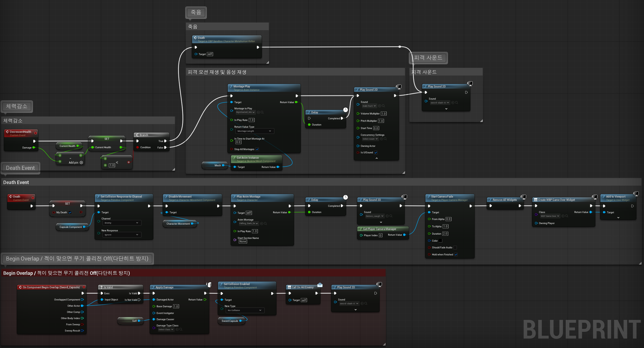This screenshot has height=348, width=644.
Task: Click the Branch node title
Action: [144, 135]
